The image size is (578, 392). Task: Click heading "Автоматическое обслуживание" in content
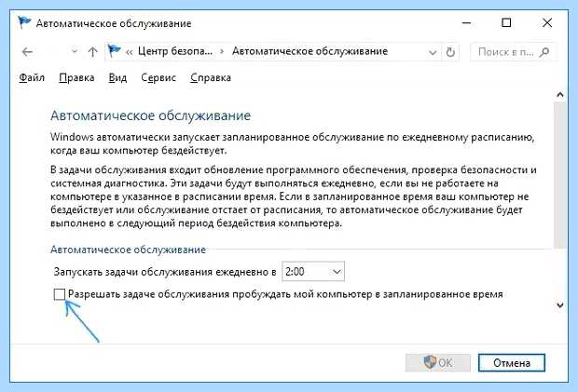[150, 115]
